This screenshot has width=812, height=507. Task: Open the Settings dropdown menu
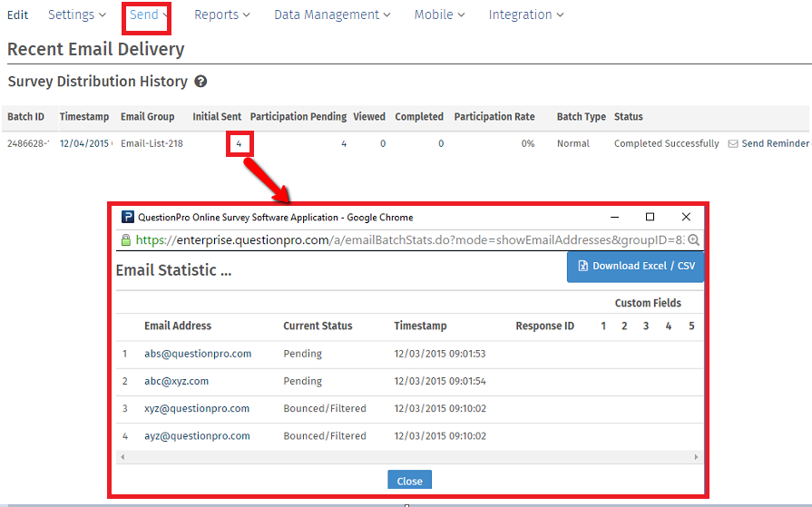point(76,15)
